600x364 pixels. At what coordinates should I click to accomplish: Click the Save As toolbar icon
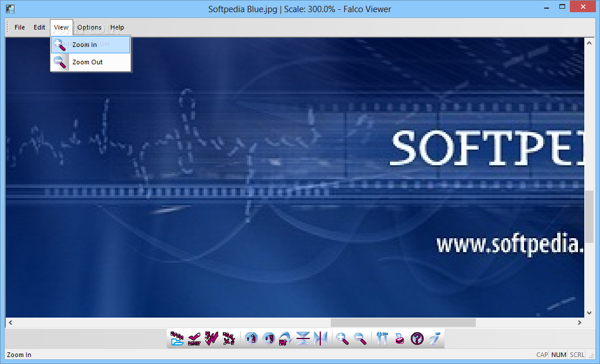[x=211, y=338]
